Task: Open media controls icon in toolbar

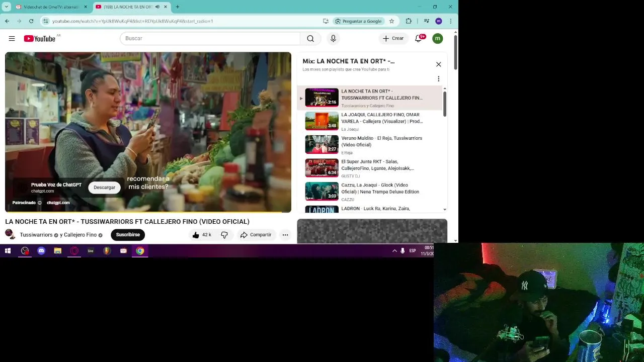Action: [427, 21]
